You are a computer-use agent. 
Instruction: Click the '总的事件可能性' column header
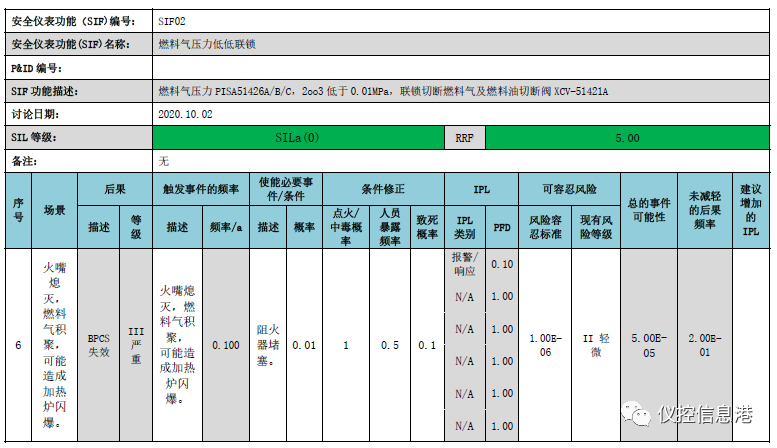(649, 211)
